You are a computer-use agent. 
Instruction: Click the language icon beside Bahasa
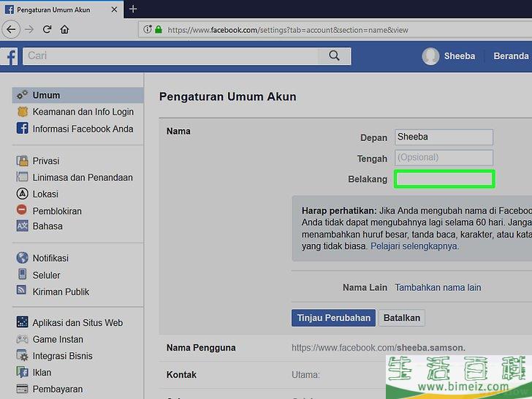tap(23, 226)
